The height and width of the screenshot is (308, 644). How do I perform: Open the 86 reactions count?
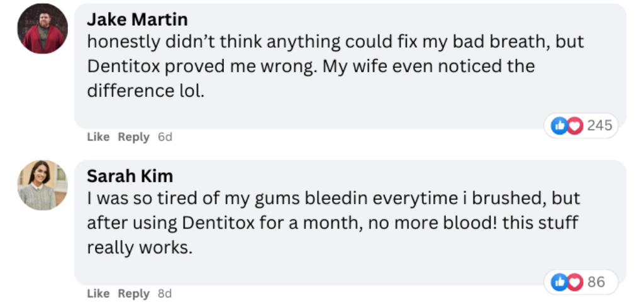pyautogui.click(x=596, y=282)
